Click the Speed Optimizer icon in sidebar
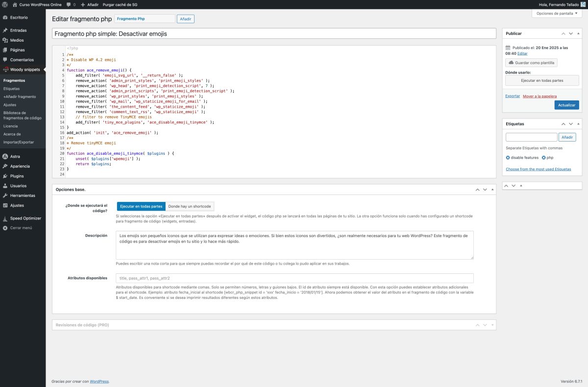Screen dimensions: 588x387 (5, 218)
